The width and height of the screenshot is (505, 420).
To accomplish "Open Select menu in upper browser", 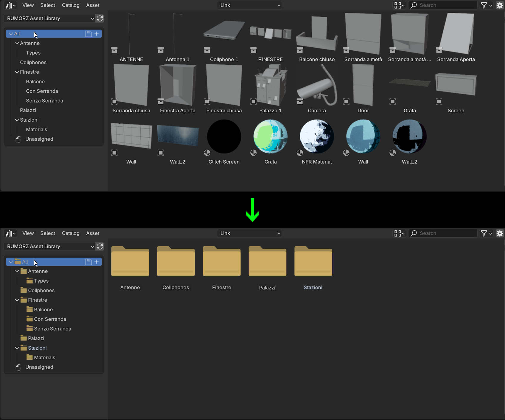I will point(48,5).
